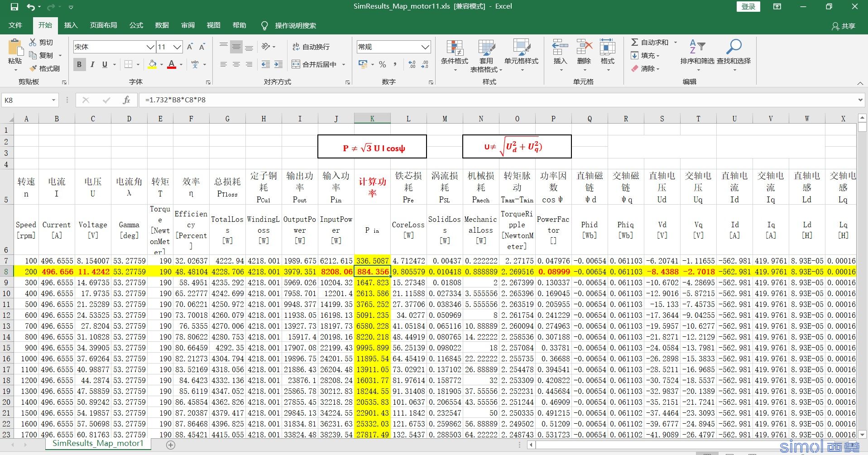
Task: Click the increase indent icon
Action: [x=278, y=64]
